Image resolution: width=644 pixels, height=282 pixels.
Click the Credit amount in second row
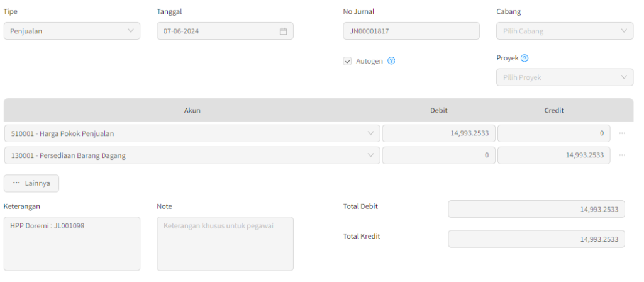553,155
